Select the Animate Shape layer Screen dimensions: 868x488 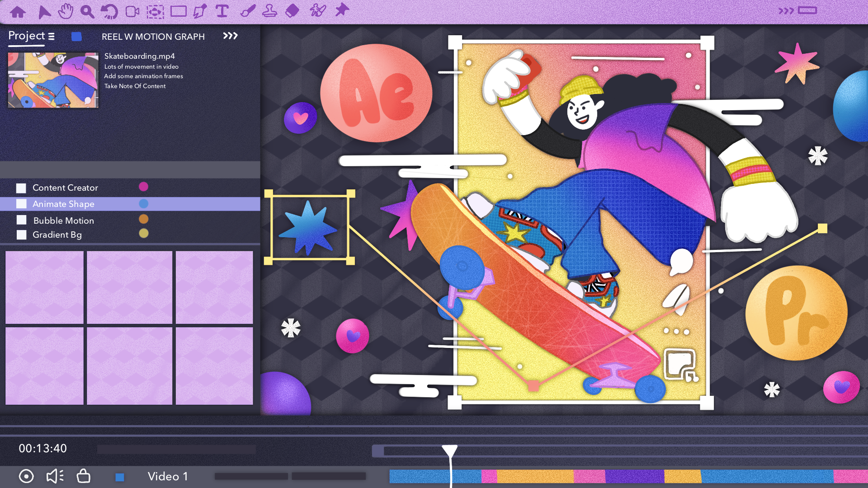tap(63, 204)
